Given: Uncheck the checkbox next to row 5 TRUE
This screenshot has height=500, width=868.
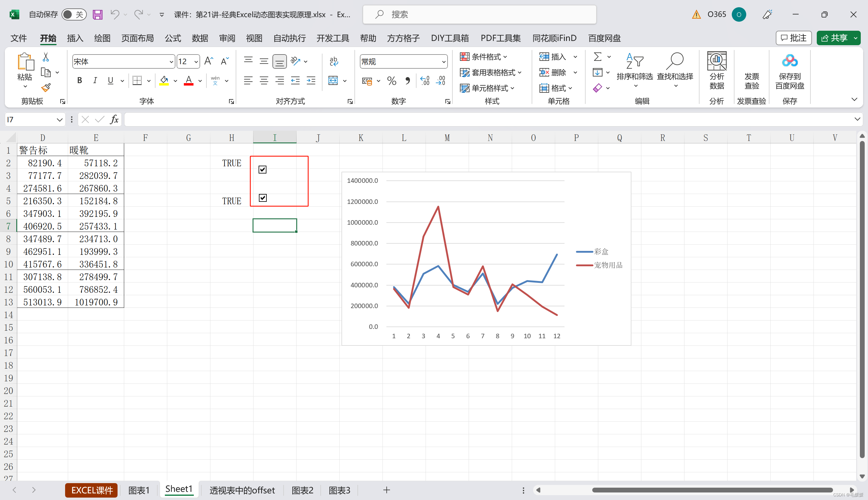Looking at the screenshot, I should tap(263, 198).
